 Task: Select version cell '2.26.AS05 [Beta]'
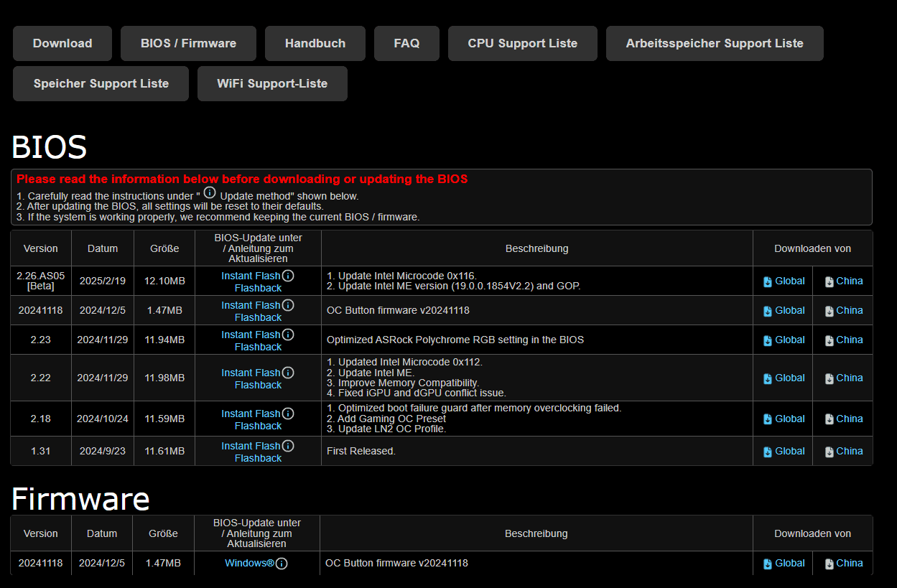coord(41,281)
